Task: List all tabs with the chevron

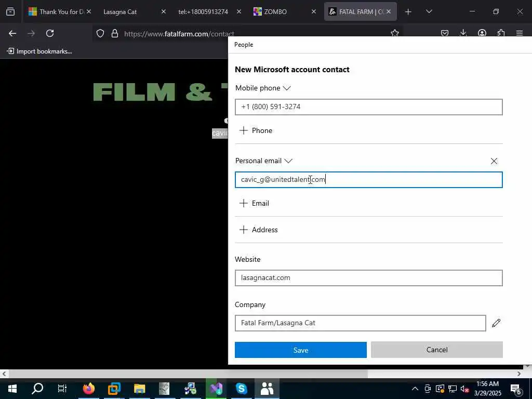Action: click(429, 11)
